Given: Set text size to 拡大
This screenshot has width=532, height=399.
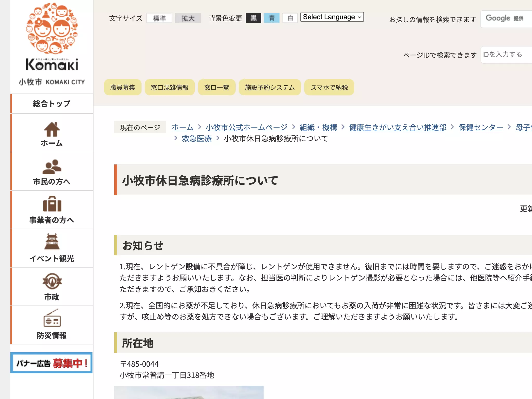Looking at the screenshot, I should point(188,18).
